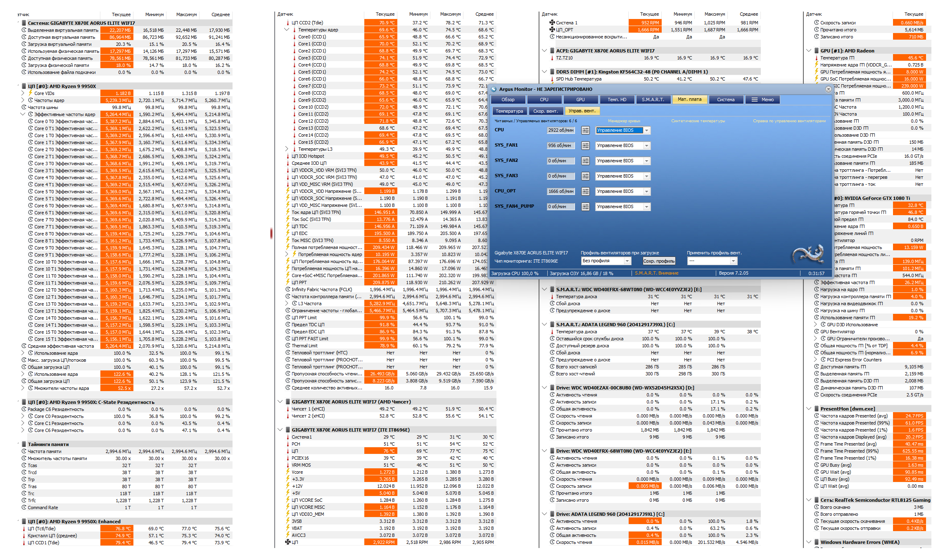
Task: Open curve settings icon for SYS_FAN2
Action: [x=585, y=161]
